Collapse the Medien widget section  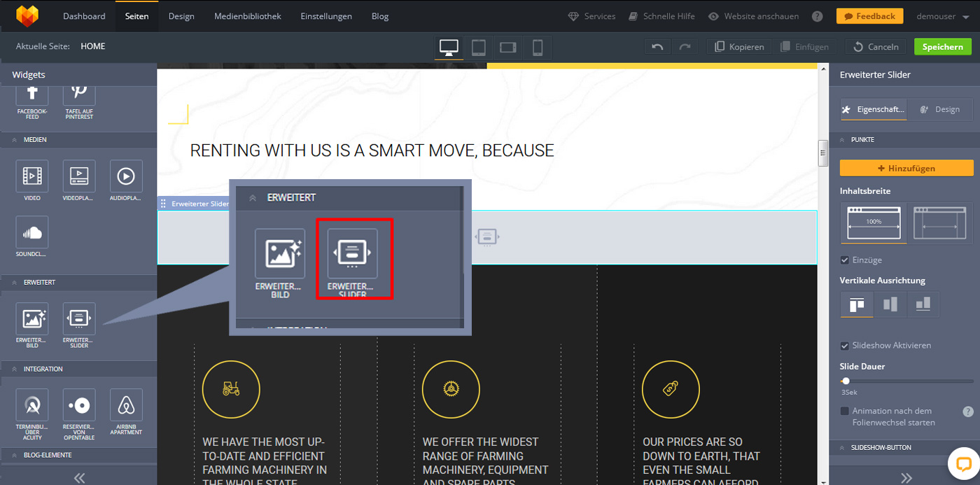14,140
